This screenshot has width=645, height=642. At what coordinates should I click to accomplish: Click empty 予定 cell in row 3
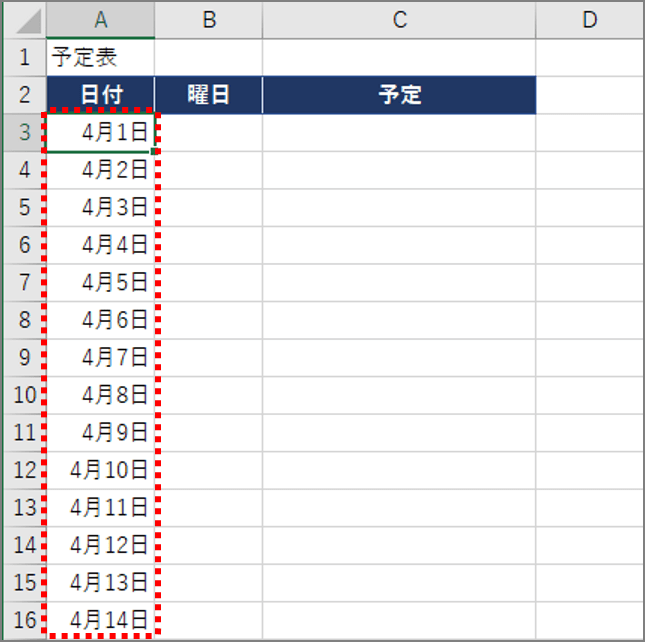tap(399, 132)
